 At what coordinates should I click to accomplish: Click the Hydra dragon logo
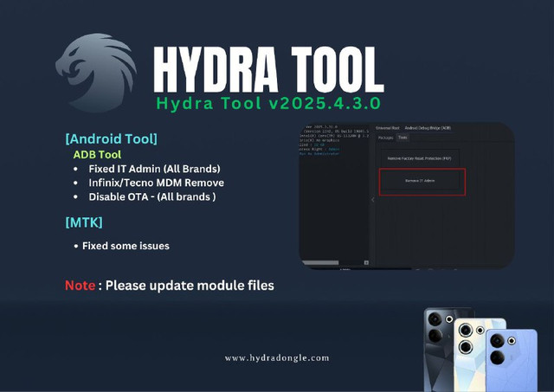(96, 73)
